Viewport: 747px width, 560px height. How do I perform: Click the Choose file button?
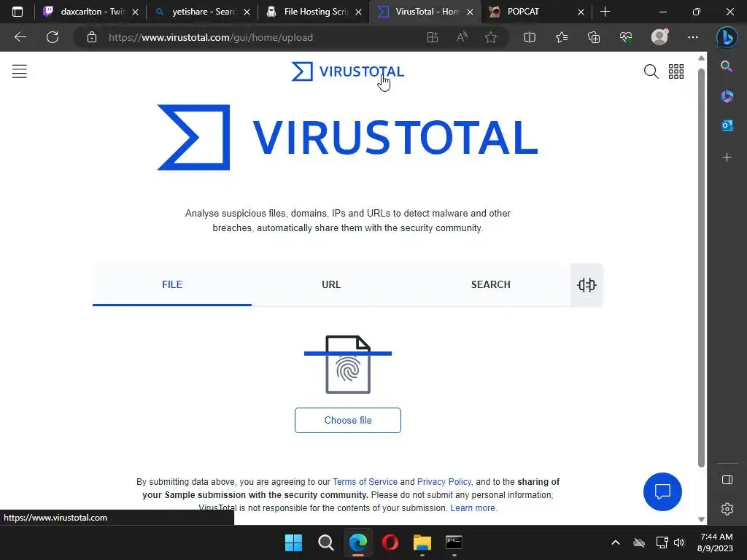(x=348, y=420)
